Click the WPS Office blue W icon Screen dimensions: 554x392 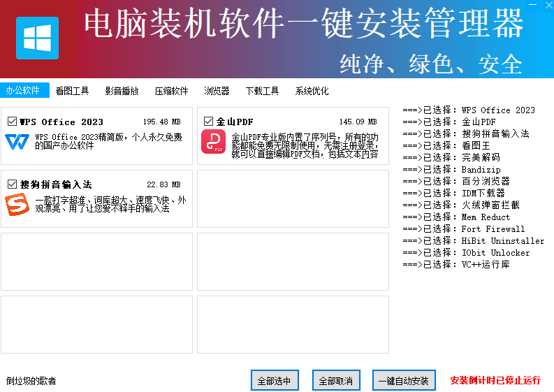[x=17, y=142]
